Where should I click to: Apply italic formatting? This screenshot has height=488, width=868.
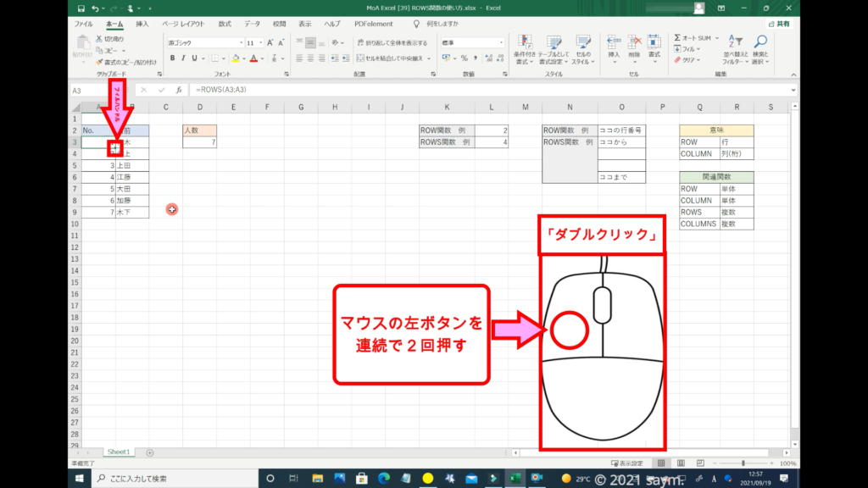tap(183, 58)
